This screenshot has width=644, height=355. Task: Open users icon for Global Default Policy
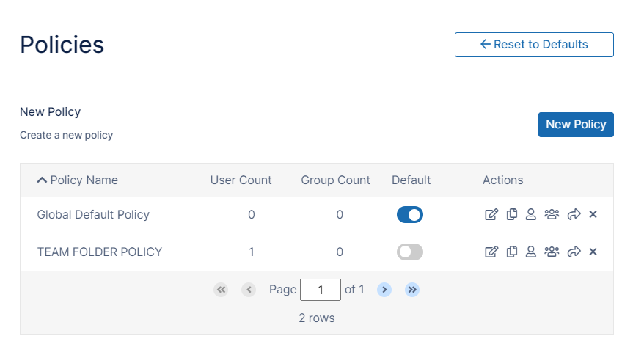(531, 214)
